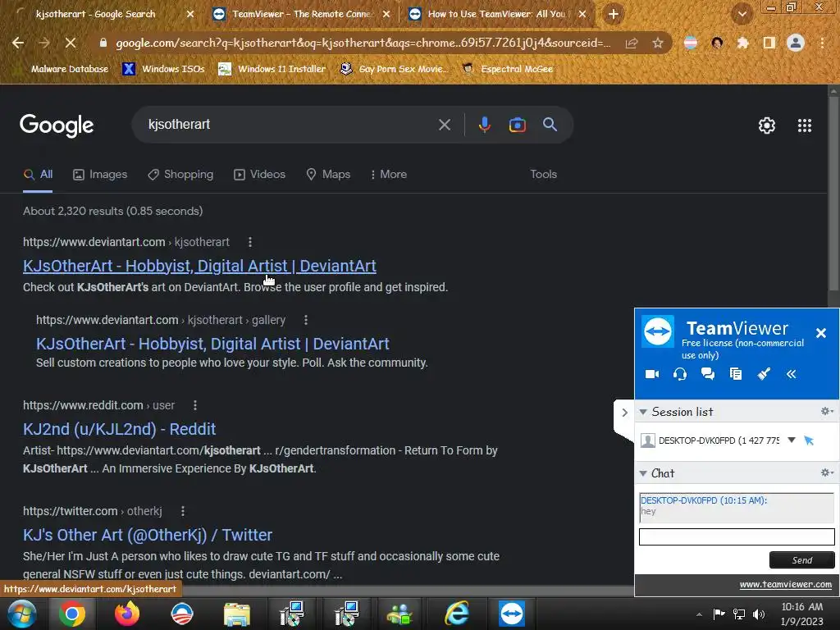Viewport: 840px width, 630px height.
Task: Click the Google search box text
Action: [179, 125]
